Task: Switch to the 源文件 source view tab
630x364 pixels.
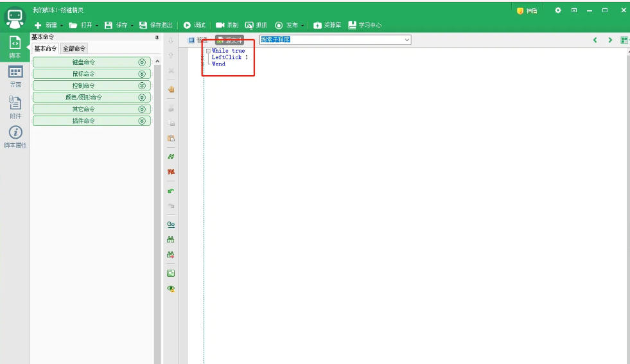Action: 229,40
